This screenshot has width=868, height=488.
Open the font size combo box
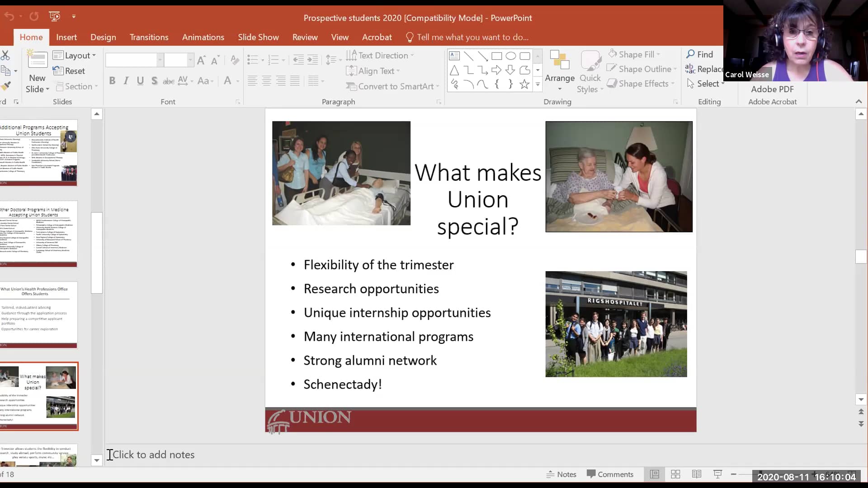pos(179,60)
